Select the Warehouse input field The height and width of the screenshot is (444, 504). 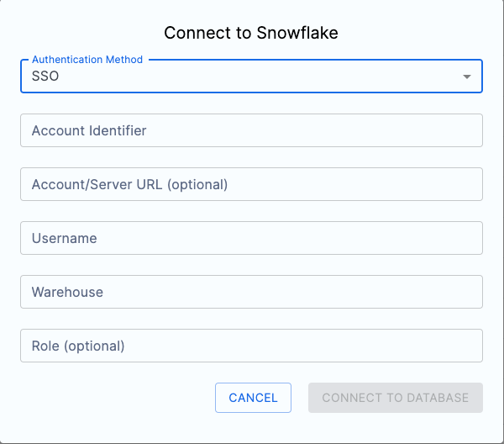tap(251, 292)
